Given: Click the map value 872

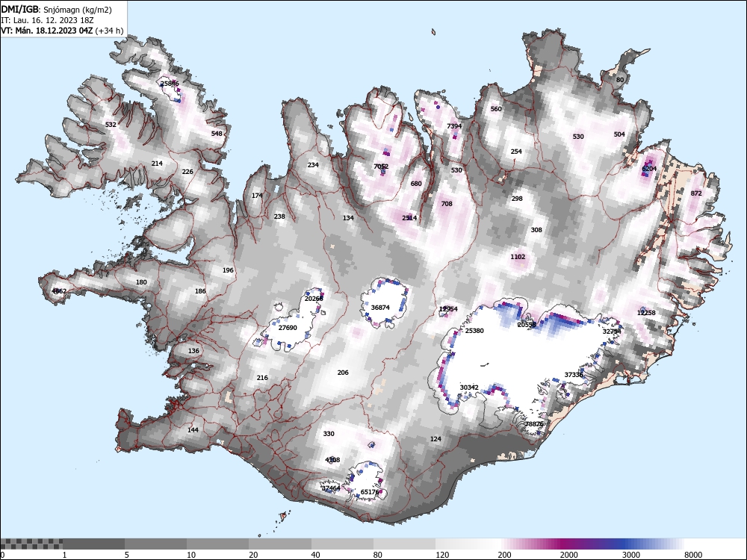Looking at the screenshot, I should coord(696,193).
